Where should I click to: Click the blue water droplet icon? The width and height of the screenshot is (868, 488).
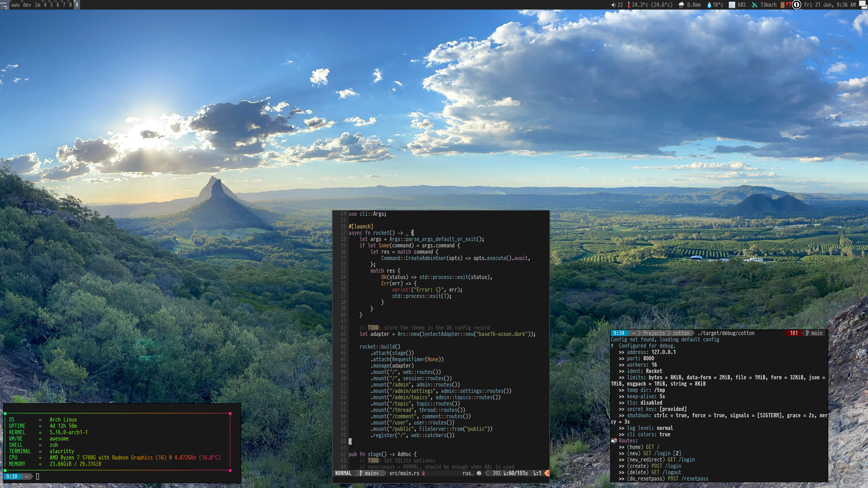tap(709, 5)
